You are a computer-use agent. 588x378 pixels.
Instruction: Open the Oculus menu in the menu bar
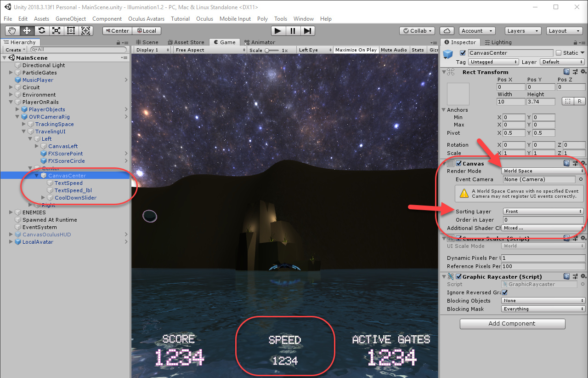(204, 19)
